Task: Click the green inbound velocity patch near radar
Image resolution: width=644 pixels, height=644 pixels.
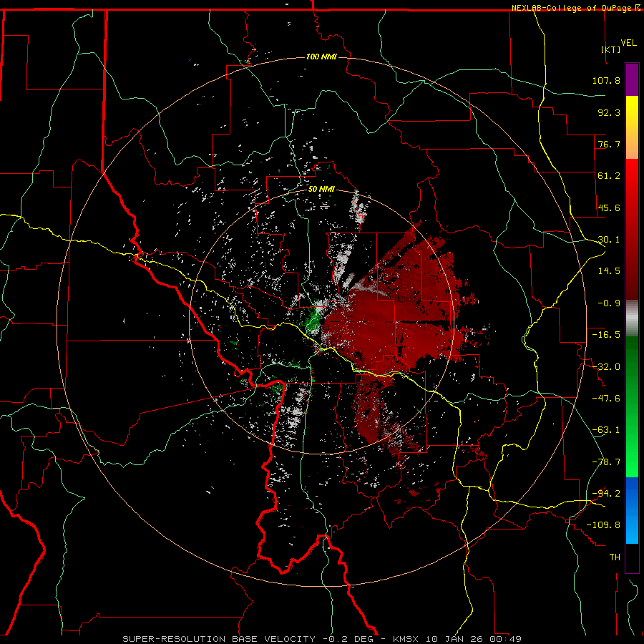Action: point(313,321)
